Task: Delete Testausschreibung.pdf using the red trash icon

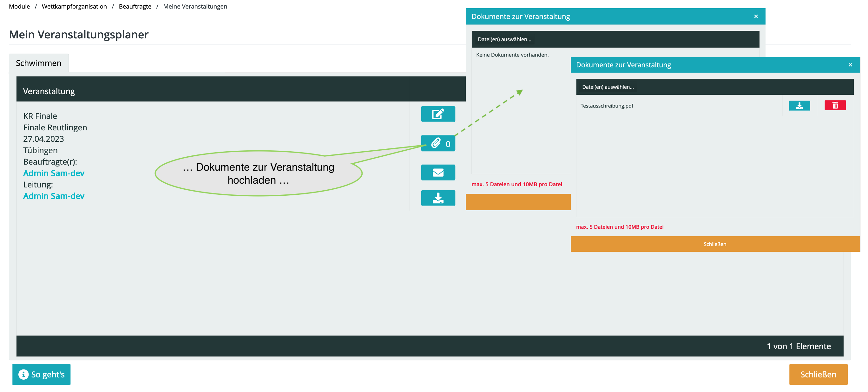Action: (835, 106)
